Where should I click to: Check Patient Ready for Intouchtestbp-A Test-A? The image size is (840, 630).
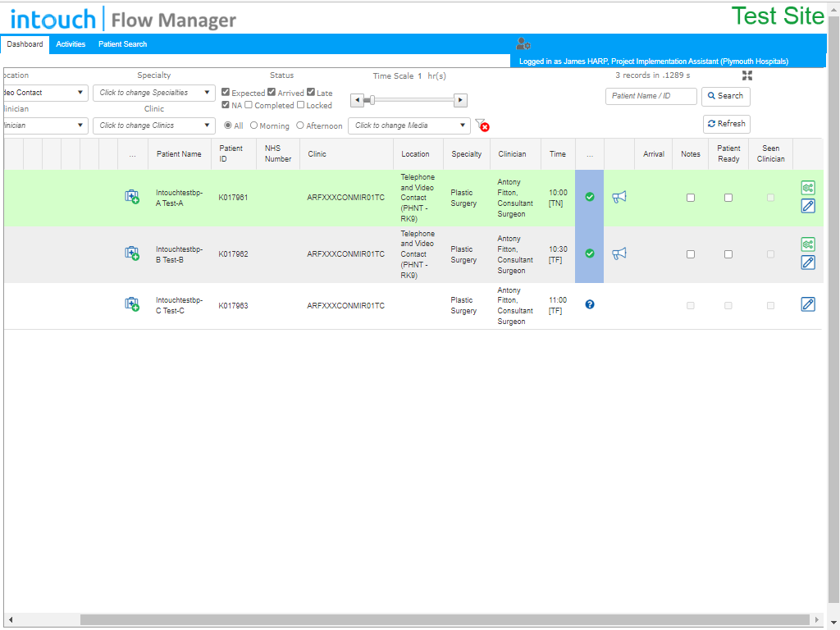[x=728, y=198]
